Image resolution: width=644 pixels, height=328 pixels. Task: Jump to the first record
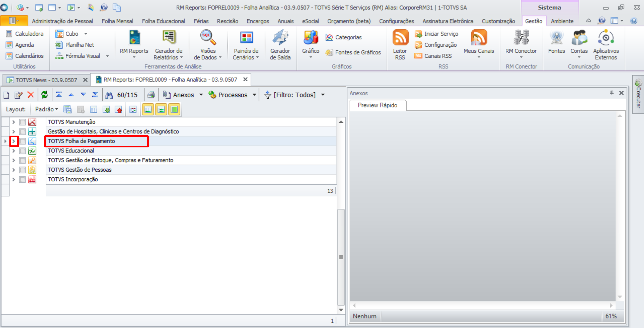click(59, 95)
